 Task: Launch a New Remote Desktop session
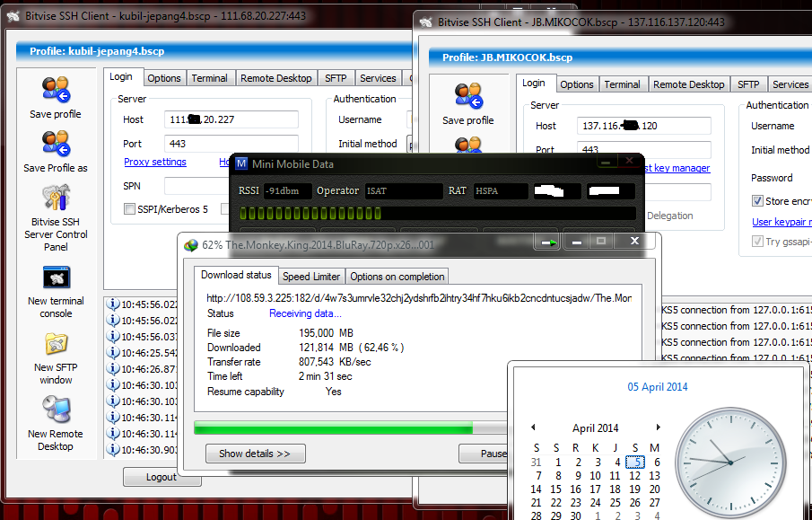(x=56, y=409)
